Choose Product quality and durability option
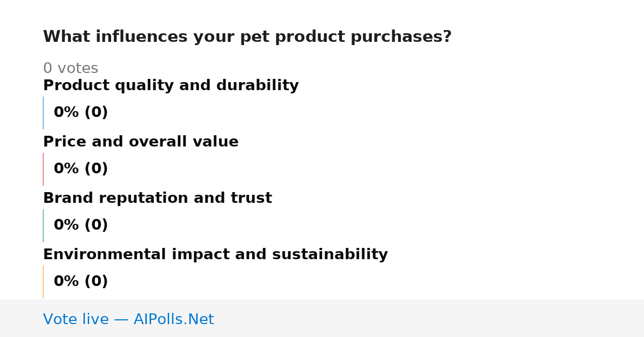This screenshot has width=644, height=337. point(171,86)
